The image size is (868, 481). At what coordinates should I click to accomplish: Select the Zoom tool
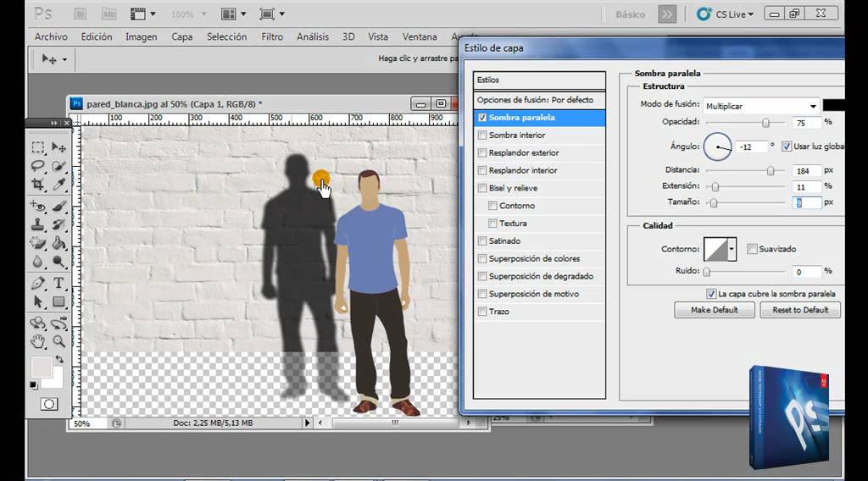(58, 341)
